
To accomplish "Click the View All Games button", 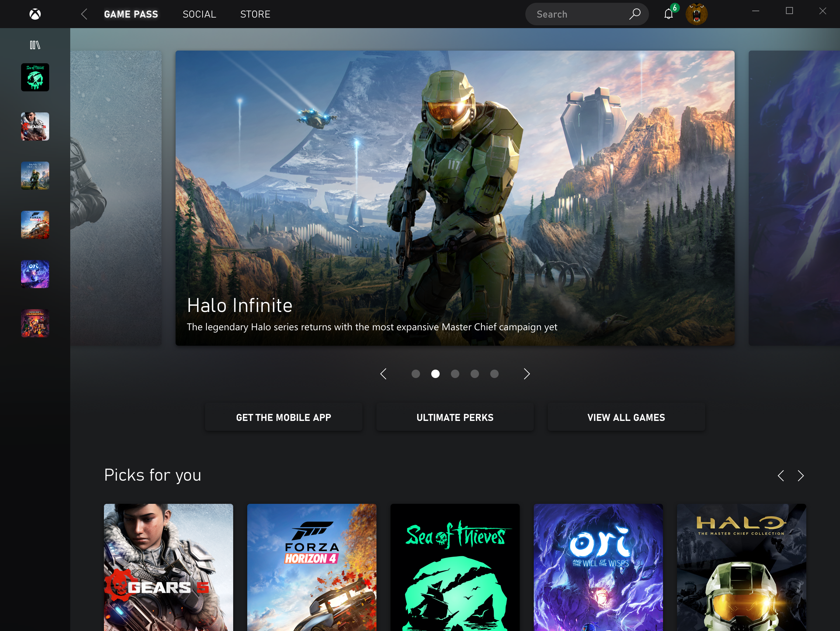I will [x=626, y=417].
